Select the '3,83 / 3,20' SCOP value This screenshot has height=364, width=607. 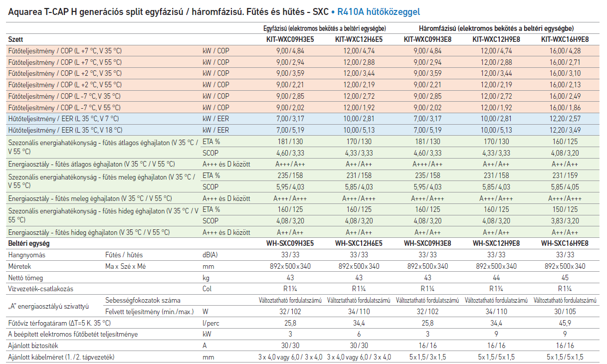pos(565,221)
